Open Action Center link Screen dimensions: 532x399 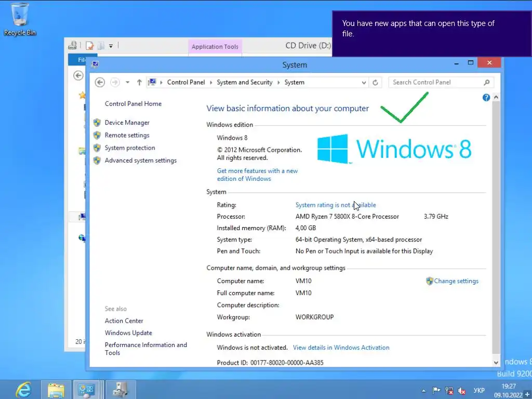tap(124, 321)
